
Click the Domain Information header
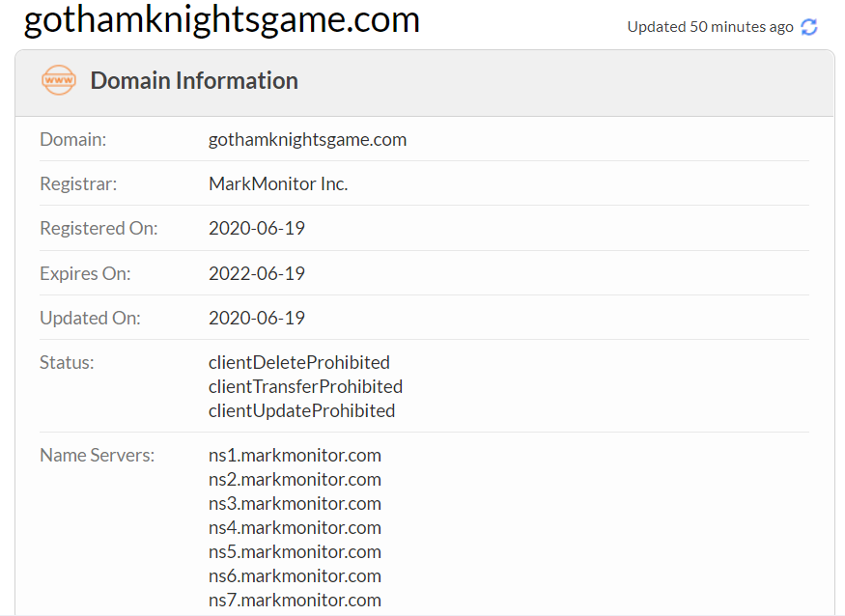(x=194, y=80)
